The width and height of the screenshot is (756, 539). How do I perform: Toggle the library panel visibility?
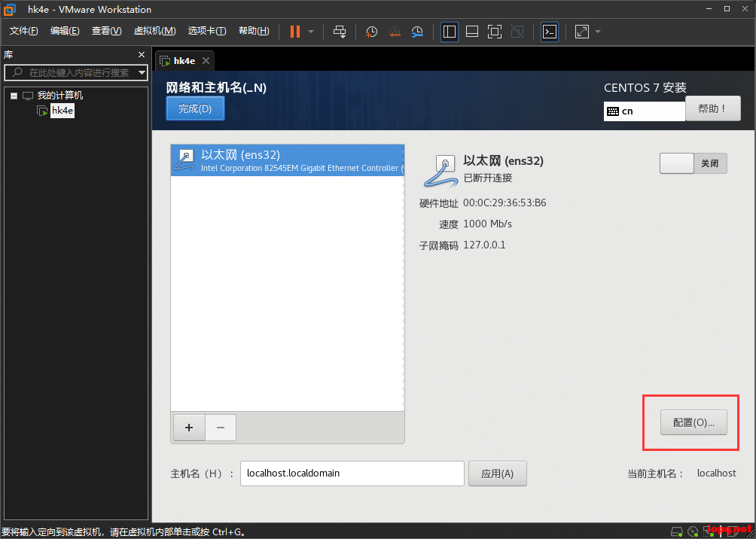pos(450,32)
